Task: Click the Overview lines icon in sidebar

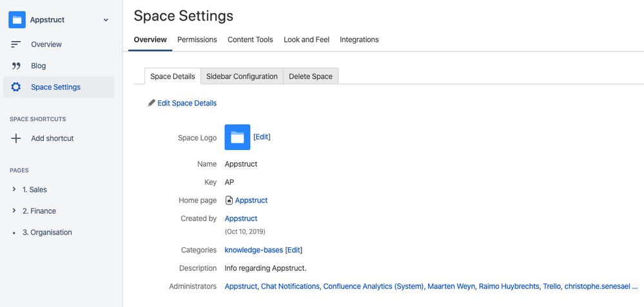Action: click(15, 44)
